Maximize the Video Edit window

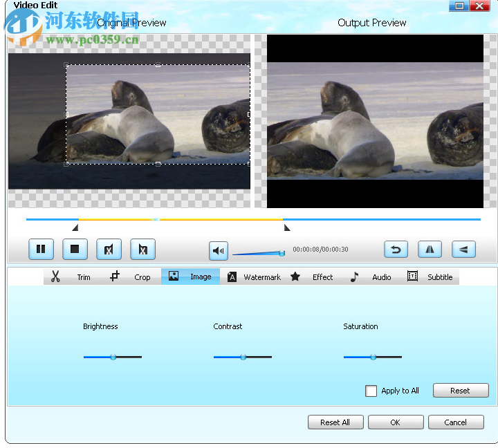point(459,6)
